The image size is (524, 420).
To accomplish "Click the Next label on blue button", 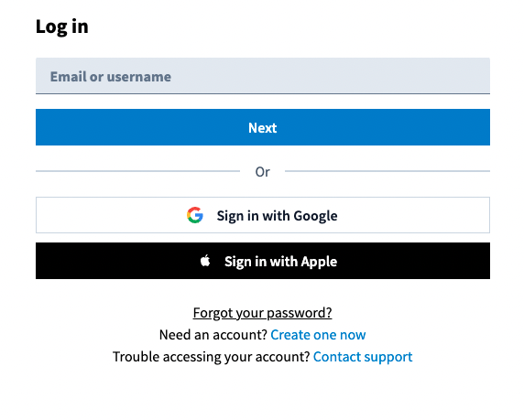I will [x=263, y=128].
